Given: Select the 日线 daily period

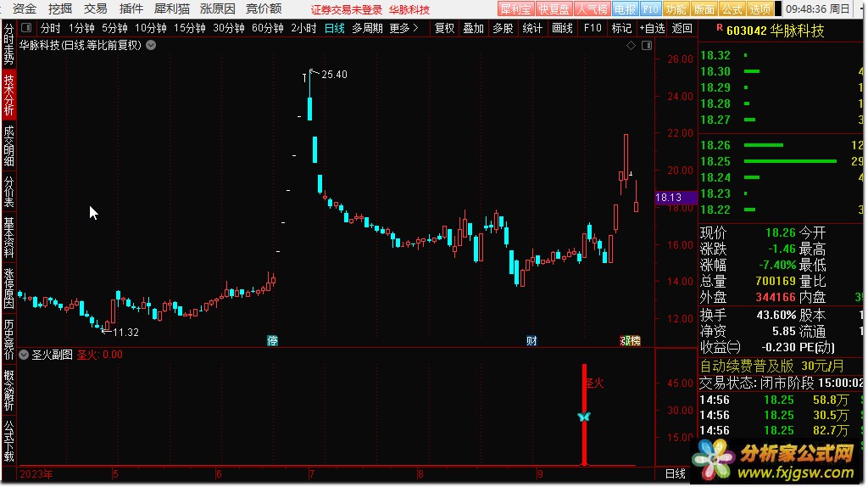Looking at the screenshot, I should [x=334, y=28].
